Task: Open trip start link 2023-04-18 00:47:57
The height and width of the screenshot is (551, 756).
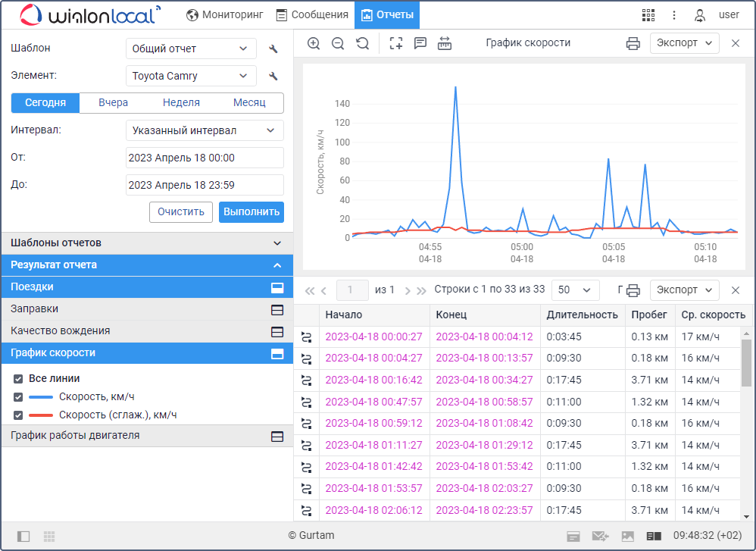Action: coord(373,402)
